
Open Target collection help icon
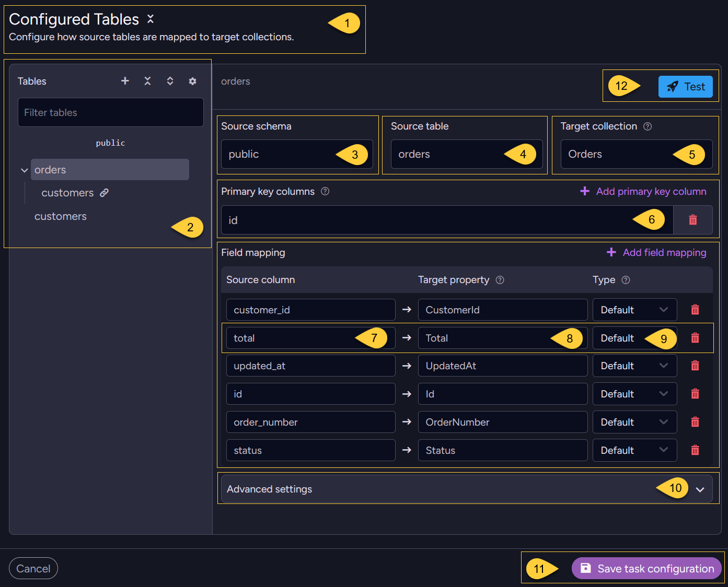pyautogui.click(x=648, y=126)
